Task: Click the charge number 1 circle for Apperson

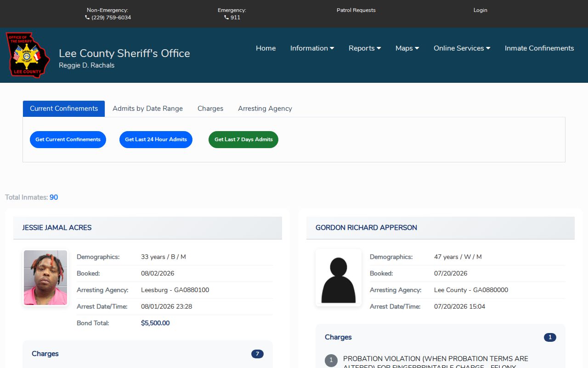Action: pyautogui.click(x=331, y=361)
